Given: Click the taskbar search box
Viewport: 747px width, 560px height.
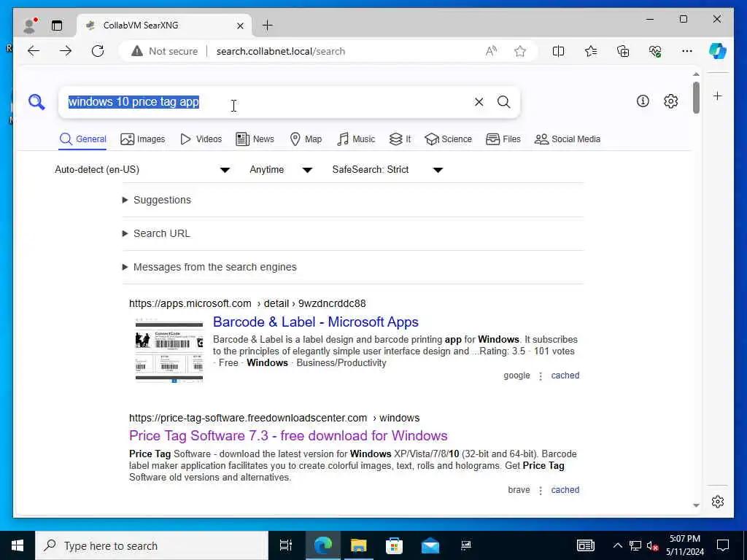Looking at the screenshot, I should point(152,545).
